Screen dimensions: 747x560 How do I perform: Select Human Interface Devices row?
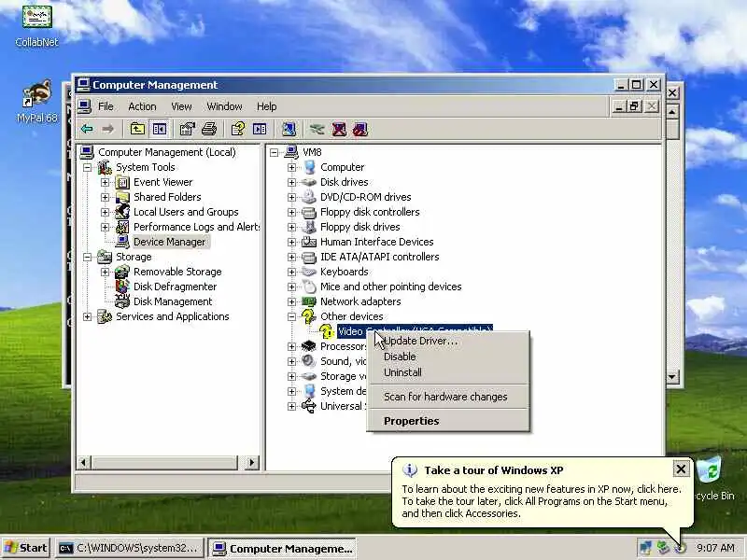(376, 242)
